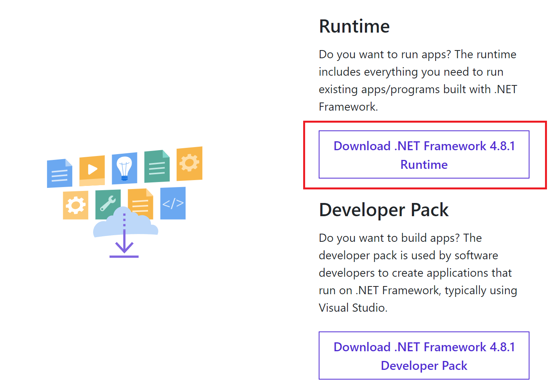Screen dimensions: 552x392
Task: Click the Runtime heading
Action: 354,26
